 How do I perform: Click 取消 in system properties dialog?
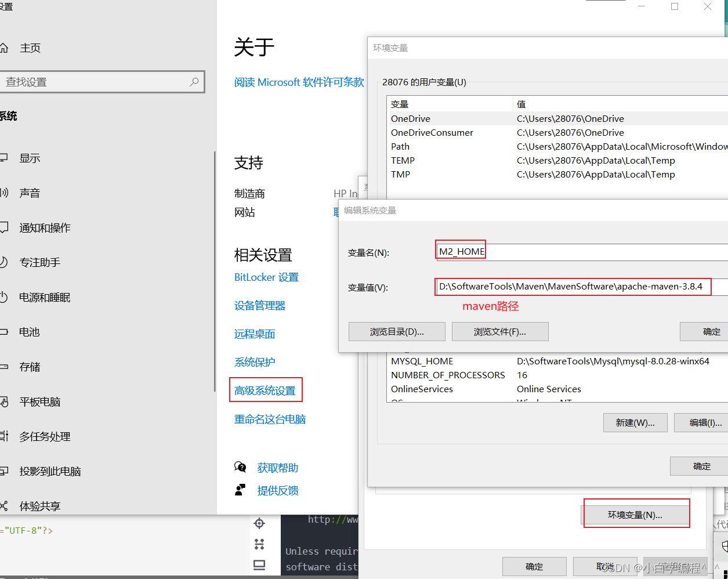pos(605,567)
